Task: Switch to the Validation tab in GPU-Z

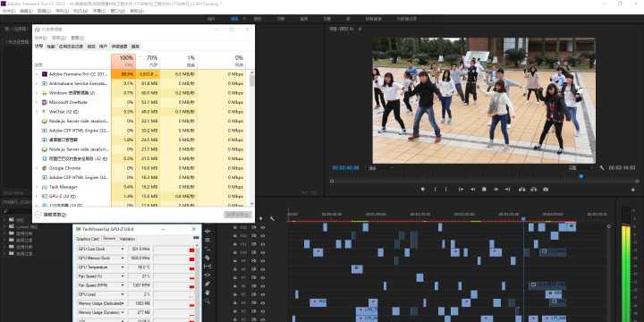Action: [x=127, y=239]
